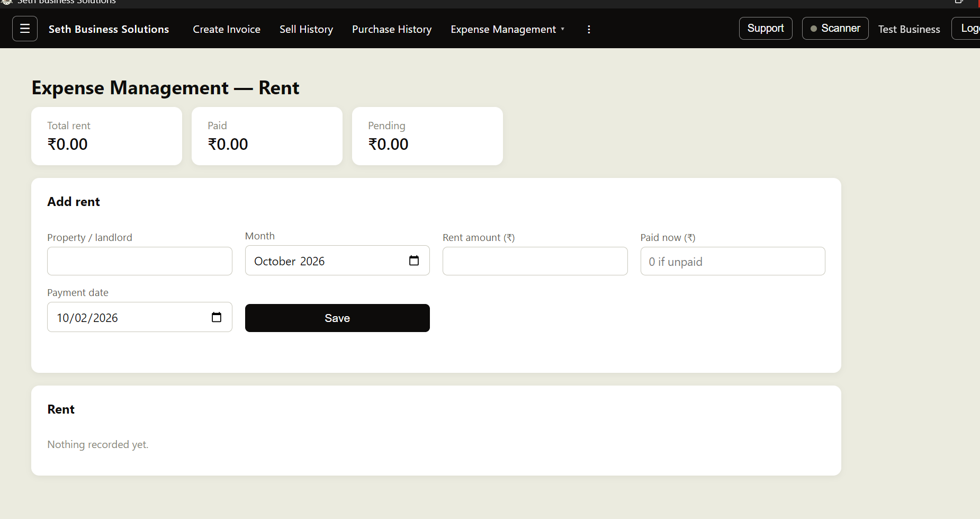Go to Create Invoice
The height and width of the screenshot is (519, 980).
(227, 29)
